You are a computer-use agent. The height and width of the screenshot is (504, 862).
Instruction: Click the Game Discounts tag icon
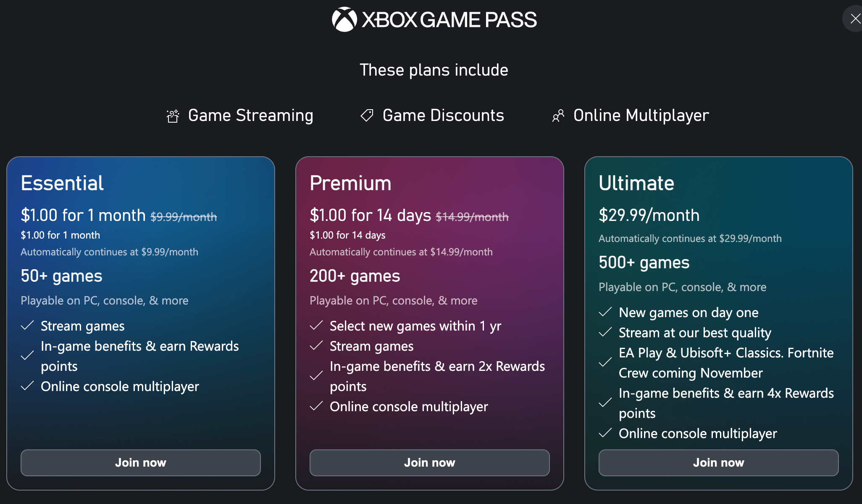(x=367, y=115)
